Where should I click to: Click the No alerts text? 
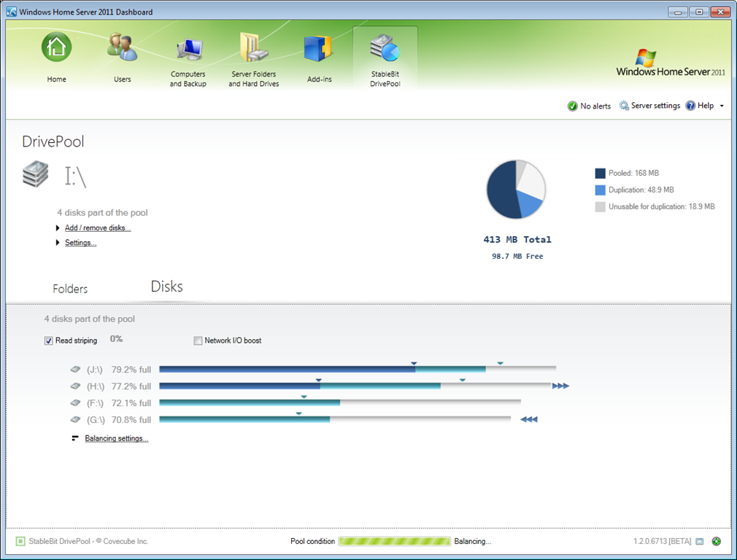[x=595, y=106]
